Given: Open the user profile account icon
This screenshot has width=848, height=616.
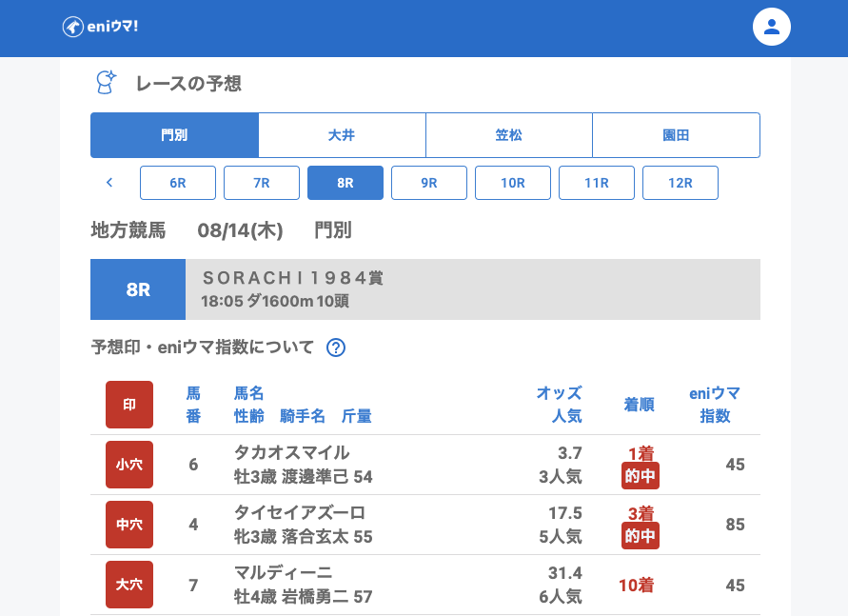Looking at the screenshot, I should (771, 27).
